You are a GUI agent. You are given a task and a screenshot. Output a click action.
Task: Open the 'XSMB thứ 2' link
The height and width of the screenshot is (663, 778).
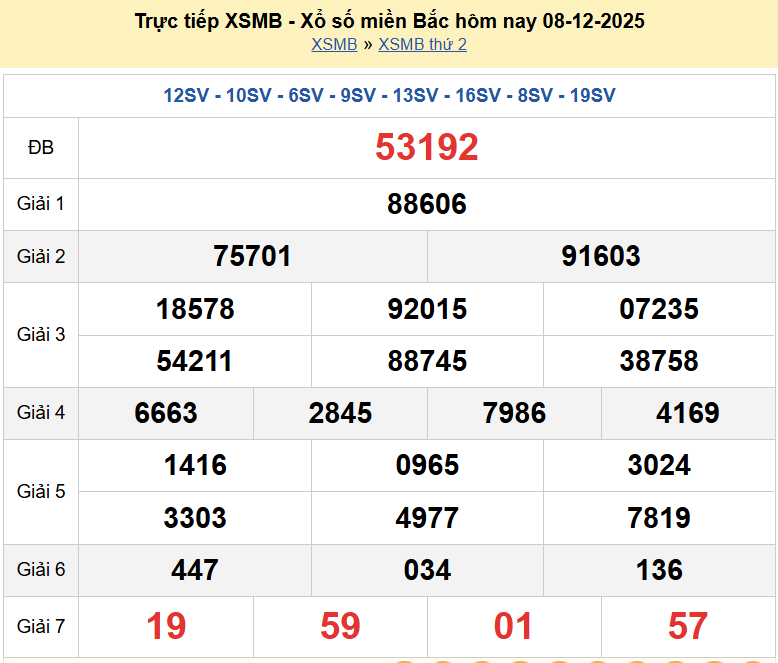pos(422,44)
